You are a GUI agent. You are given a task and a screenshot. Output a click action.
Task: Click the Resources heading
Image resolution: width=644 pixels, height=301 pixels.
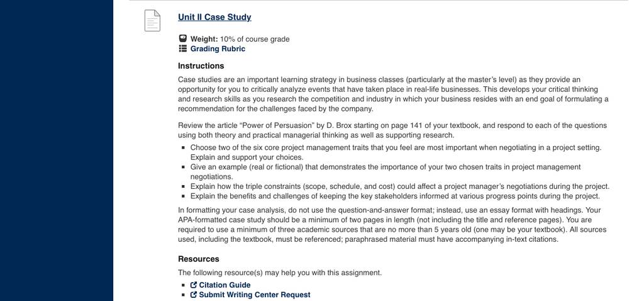[x=198, y=259]
